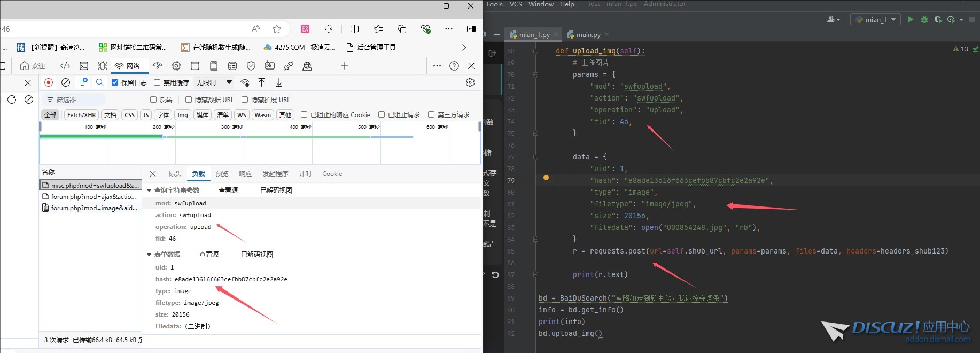
Task: Open the 后台管理工具 bookmark
Action: pos(371,48)
